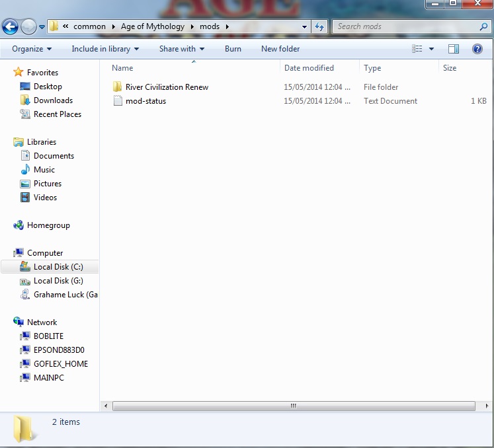
Task: Click the Libraries icon
Action: [x=19, y=142]
